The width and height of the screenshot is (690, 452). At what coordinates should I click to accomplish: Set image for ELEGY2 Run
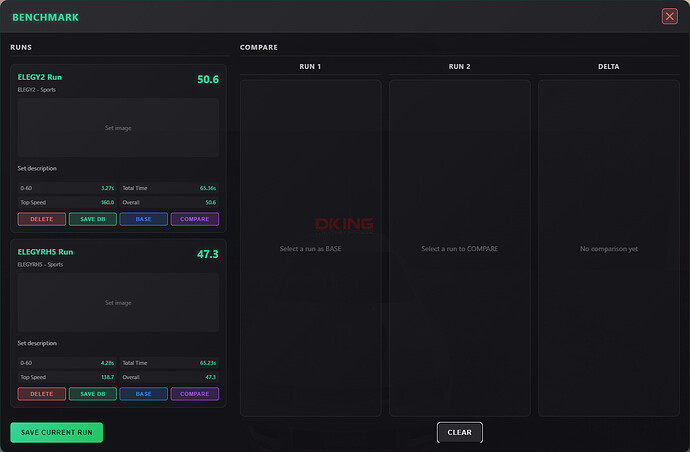pyautogui.click(x=118, y=128)
